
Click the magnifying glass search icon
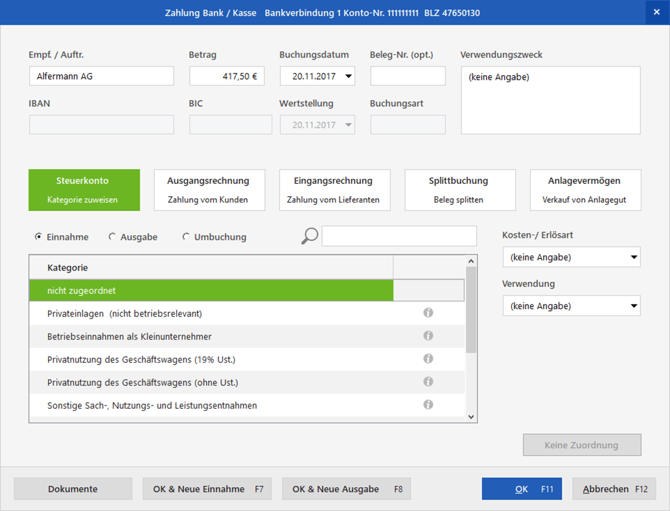pyautogui.click(x=310, y=236)
